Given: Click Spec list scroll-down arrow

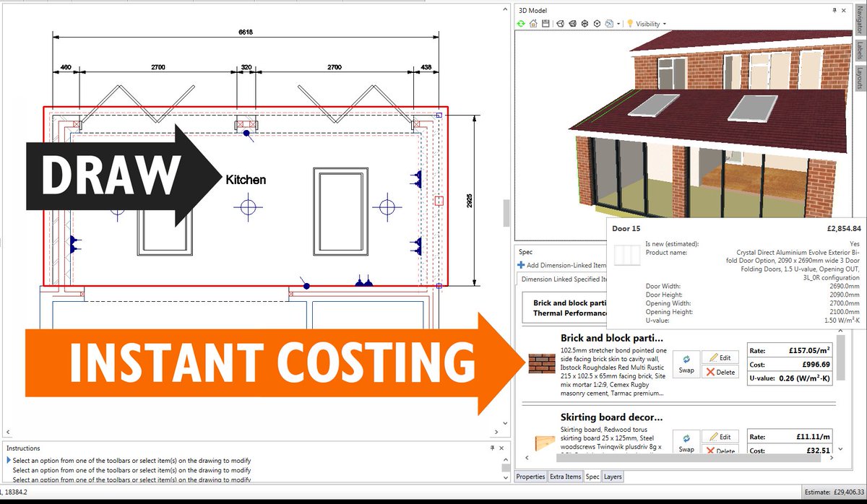Looking at the screenshot, I should 840,449.
